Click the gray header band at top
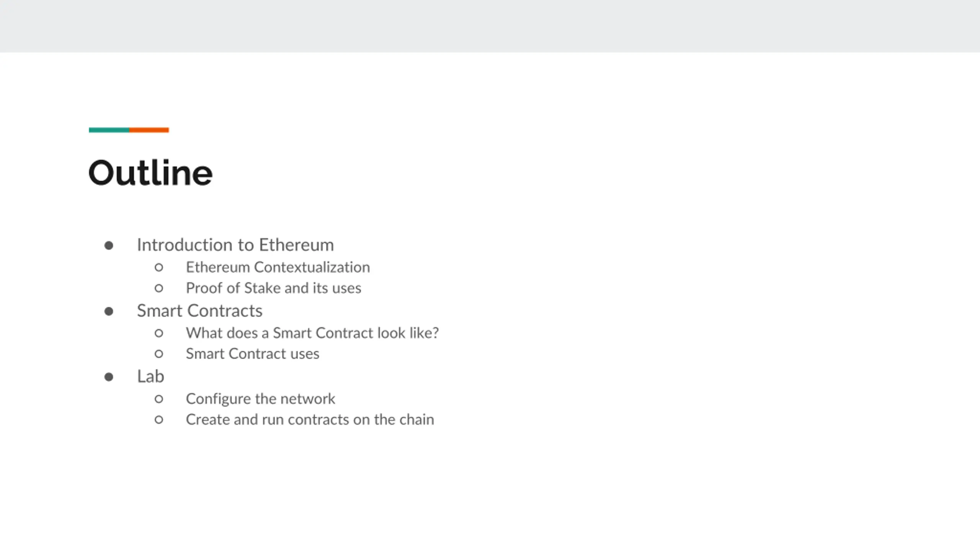The height and width of the screenshot is (551, 980). tap(490, 26)
